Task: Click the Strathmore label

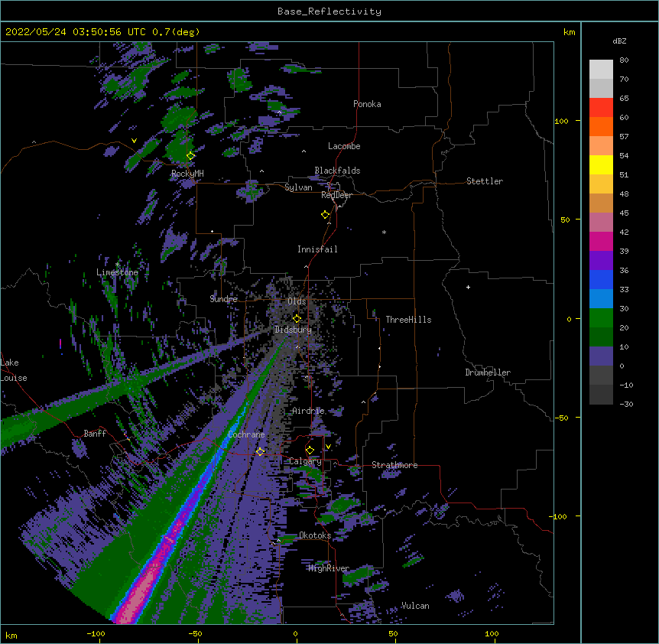Action: coord(394,465)
